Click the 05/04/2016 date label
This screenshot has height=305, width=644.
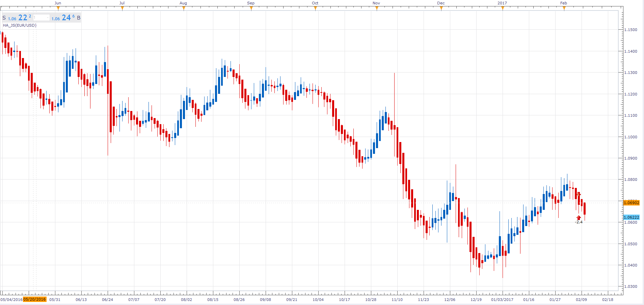pyautogui.click(x=11, y=300)
